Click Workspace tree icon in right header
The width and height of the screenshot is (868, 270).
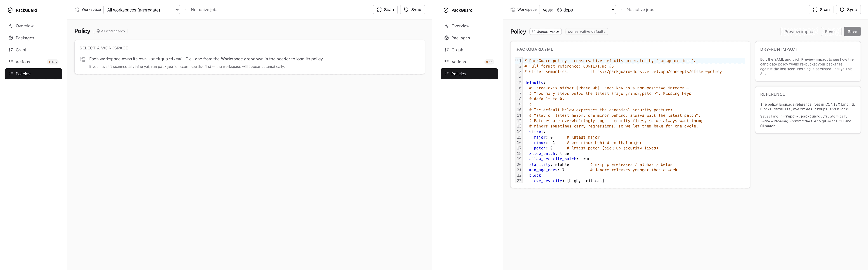(x=512, y=9)
